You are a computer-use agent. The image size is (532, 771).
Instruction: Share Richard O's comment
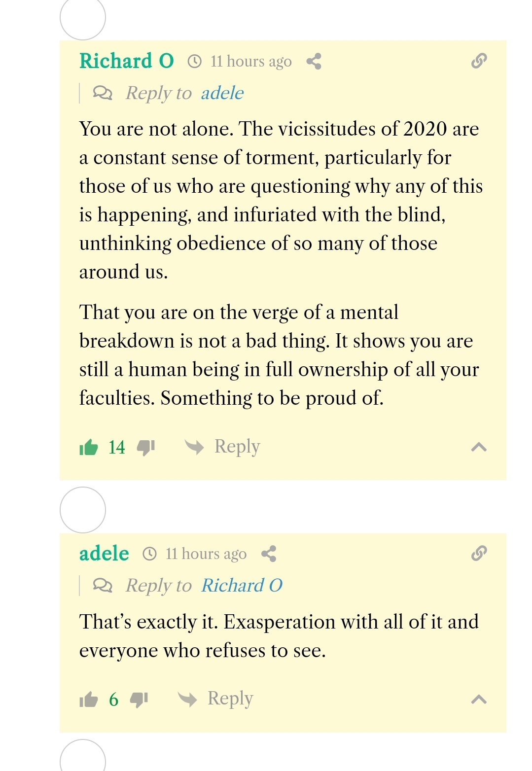[314, 61]
